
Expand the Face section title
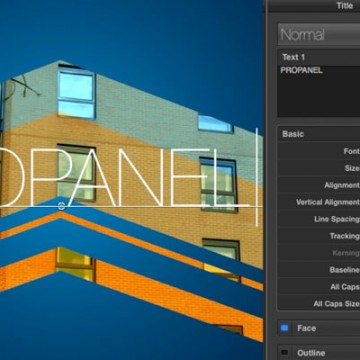coord(307,328)
